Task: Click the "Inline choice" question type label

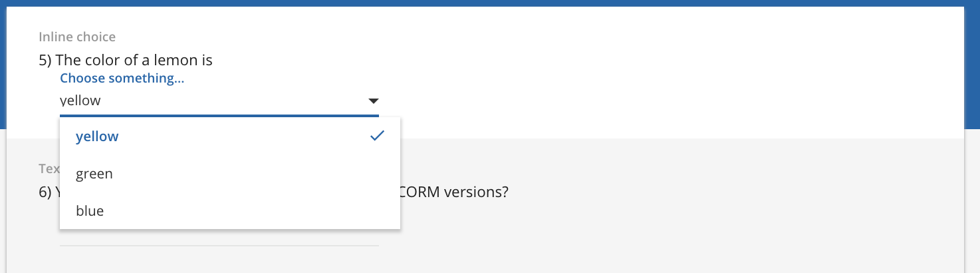Action: (77, 37)
